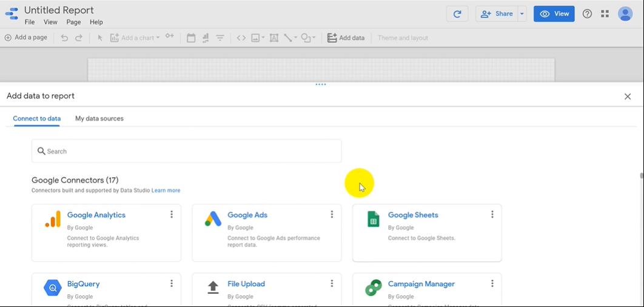
Task: Expand the Share dropdown arrow
Action: pos(522,14)
